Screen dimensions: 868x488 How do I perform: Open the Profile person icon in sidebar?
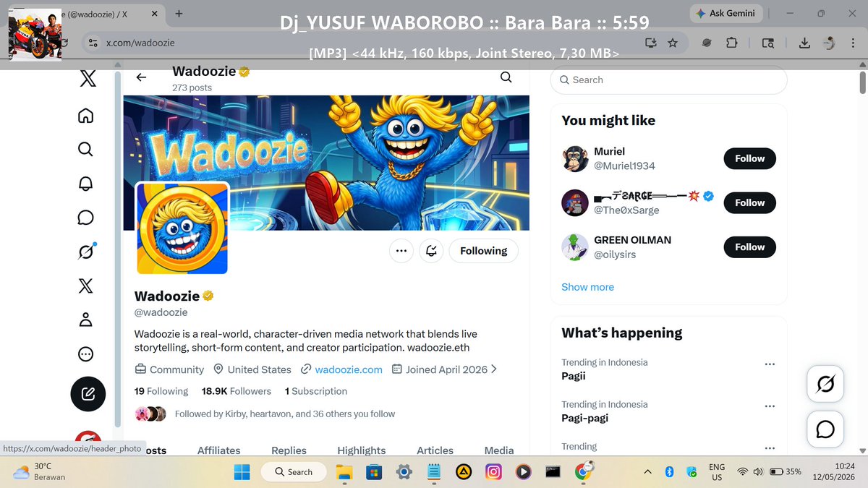(x=85, y=320)
